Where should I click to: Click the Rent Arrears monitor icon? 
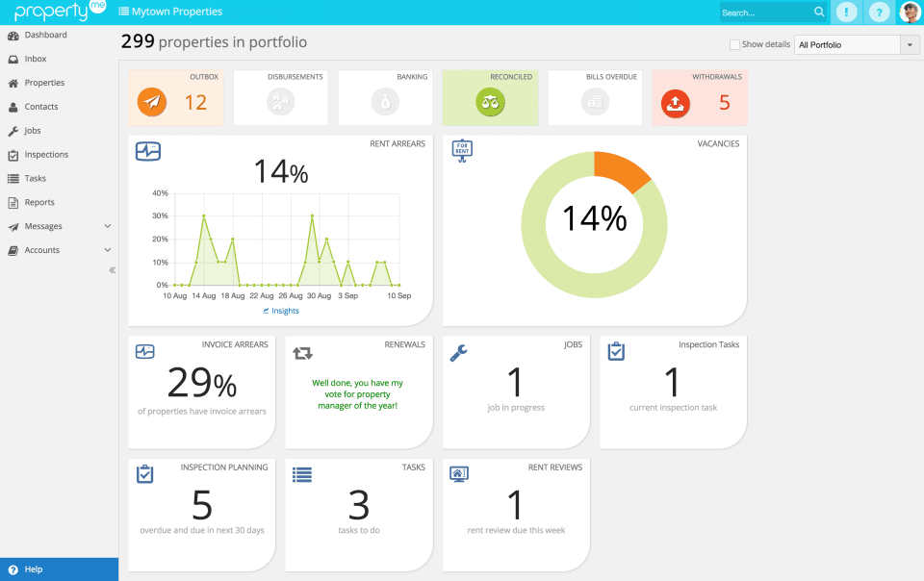(x=148, y=151)
